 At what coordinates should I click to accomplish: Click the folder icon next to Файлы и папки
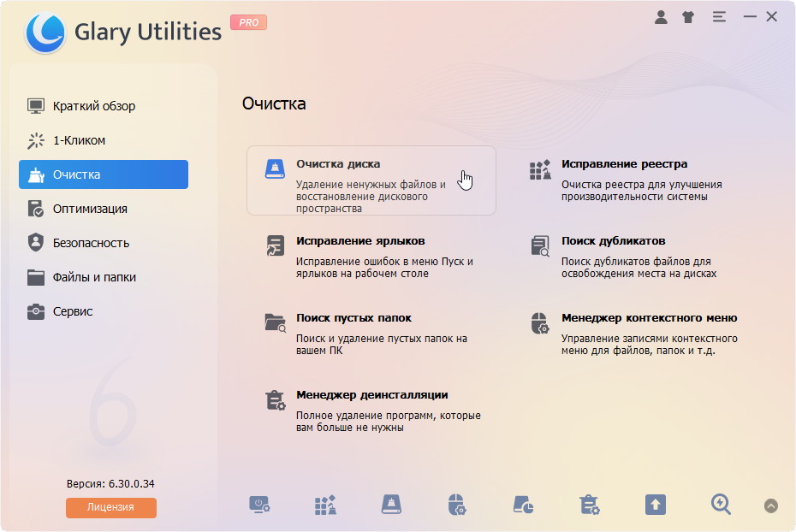[x=36, y=277]
